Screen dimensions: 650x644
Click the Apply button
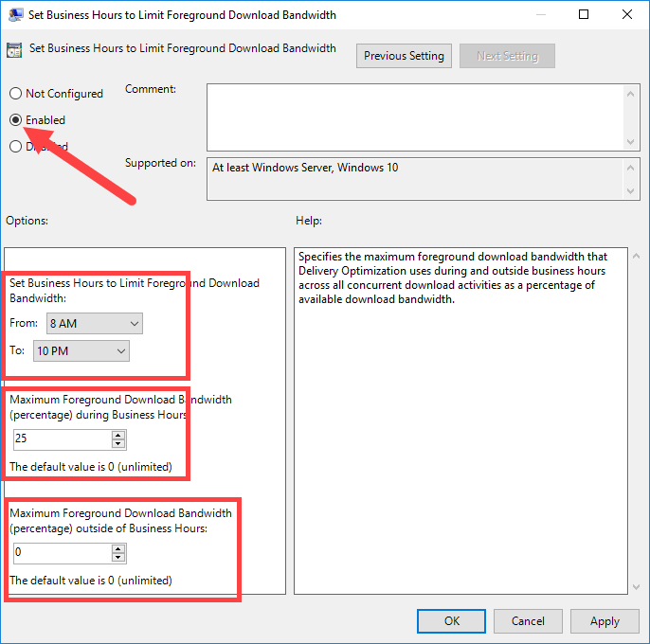[605, 620]
